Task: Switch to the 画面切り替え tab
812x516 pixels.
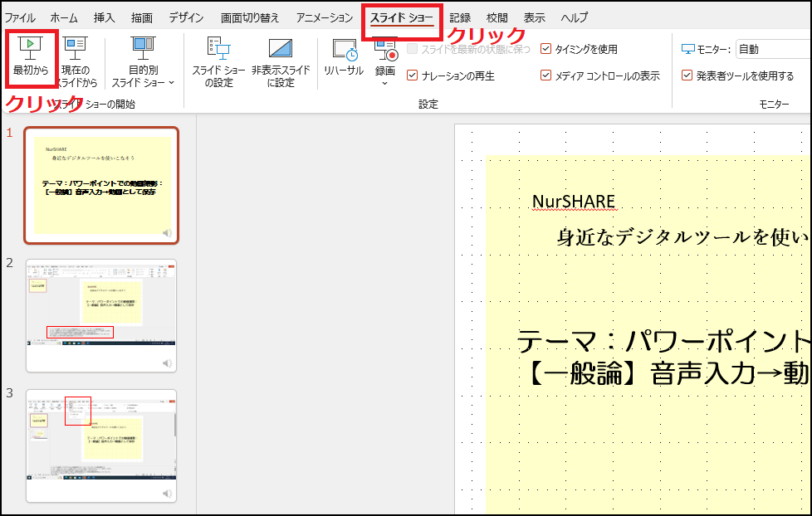Action: (x=250, y=17)
